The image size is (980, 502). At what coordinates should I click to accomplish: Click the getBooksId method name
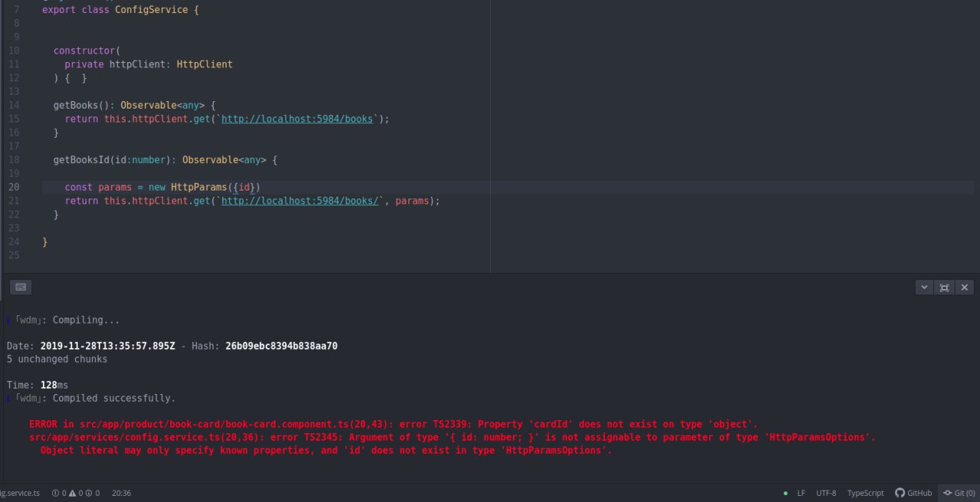click(81, 160)
